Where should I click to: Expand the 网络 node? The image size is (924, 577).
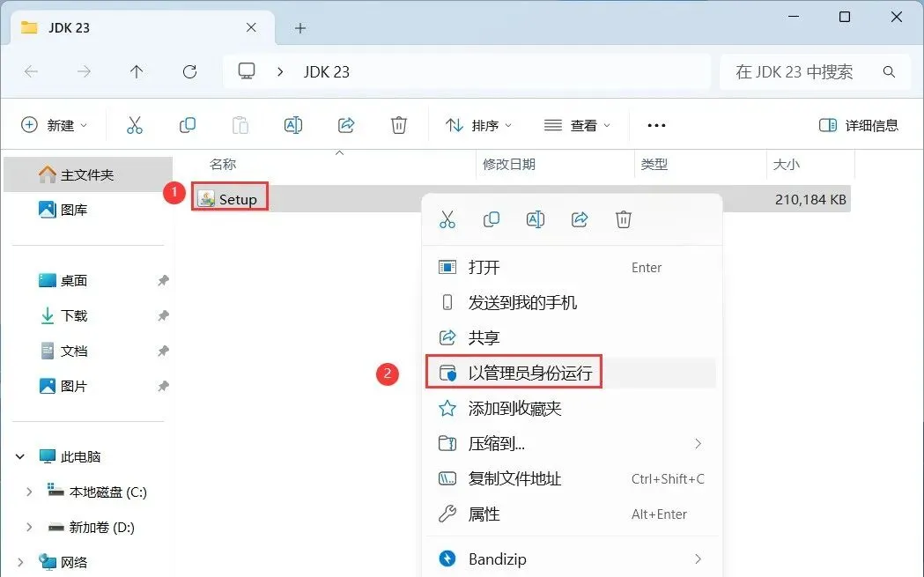click(20, 562)
